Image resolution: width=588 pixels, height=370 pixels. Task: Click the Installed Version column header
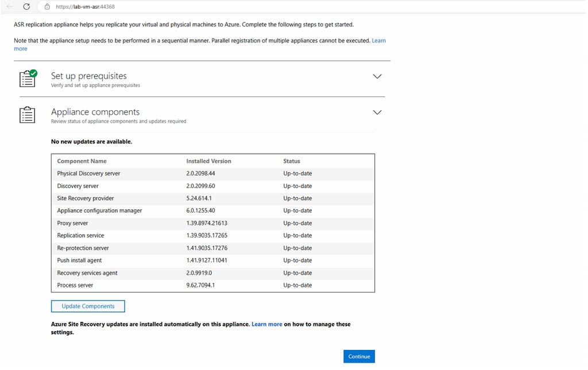pyautogui.click(x=208, y=161)
